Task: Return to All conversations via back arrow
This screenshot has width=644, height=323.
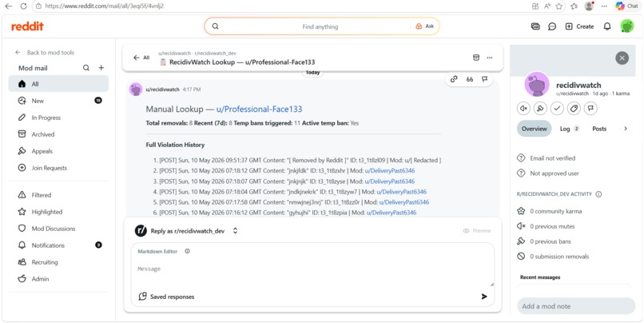Action: coord(141,58)
